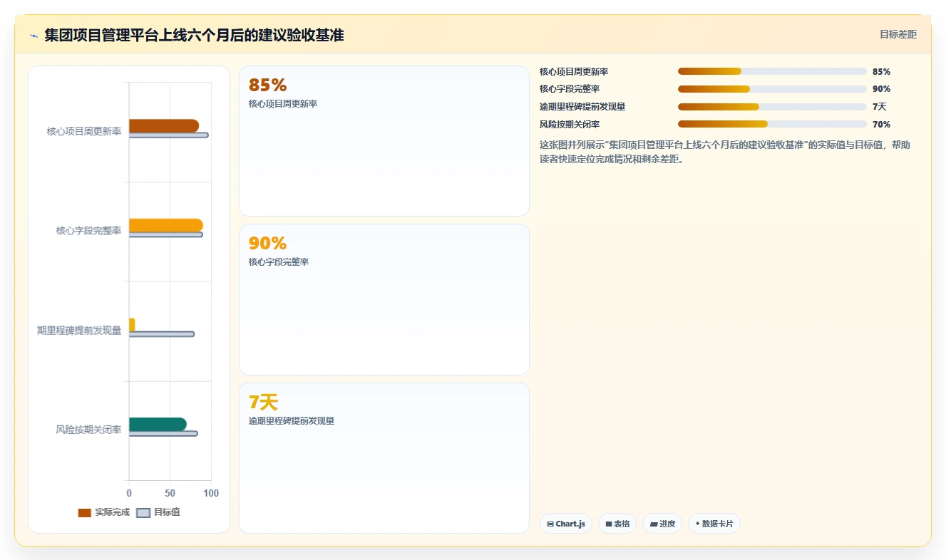The height and width of the screenshot is (560, 946).
Task: Click the star icon inside 数据卡片 tag
Action: point(697,524)
